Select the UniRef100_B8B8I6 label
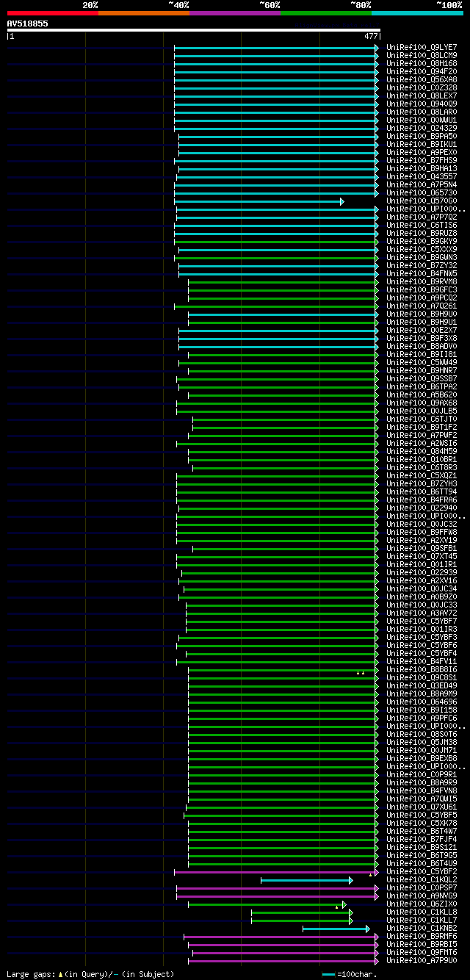470x980 pixels. 422,670
